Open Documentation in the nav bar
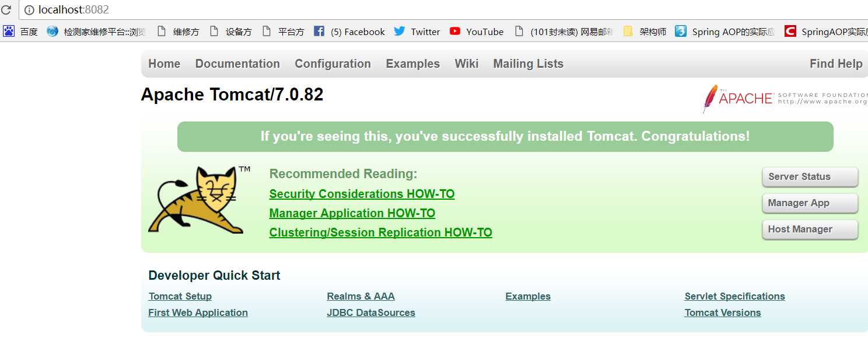The width and height of the screenshot is (868, 344). tap(237, 64)
